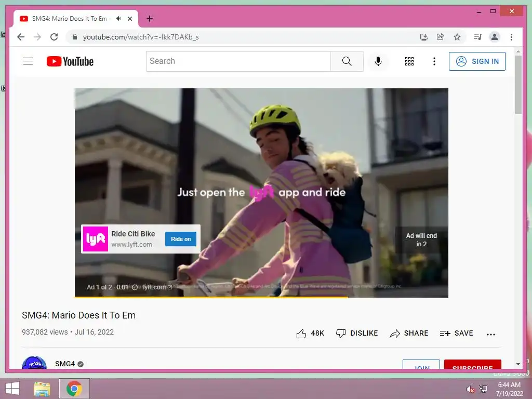Screen dimensions: 532x399
Task: Open File Explorer from the taskbar
Action: pos(42,389)
